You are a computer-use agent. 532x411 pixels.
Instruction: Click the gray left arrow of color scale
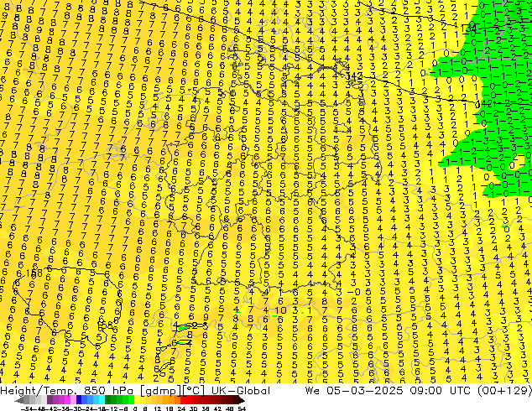point(18,400)
